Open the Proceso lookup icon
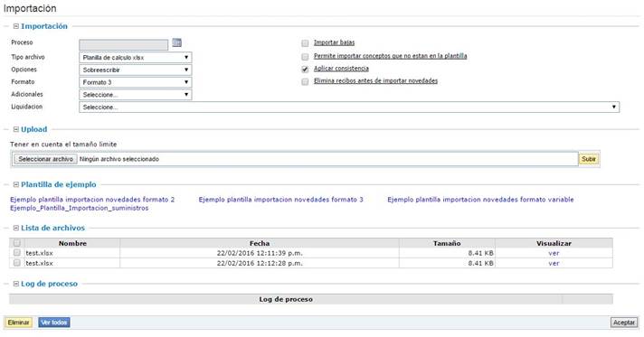Viewport: 644px width, 337px height. 176,42
